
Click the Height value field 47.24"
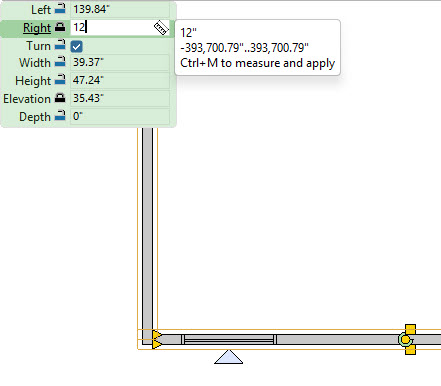pyautogui.click(x=120, y=80)
